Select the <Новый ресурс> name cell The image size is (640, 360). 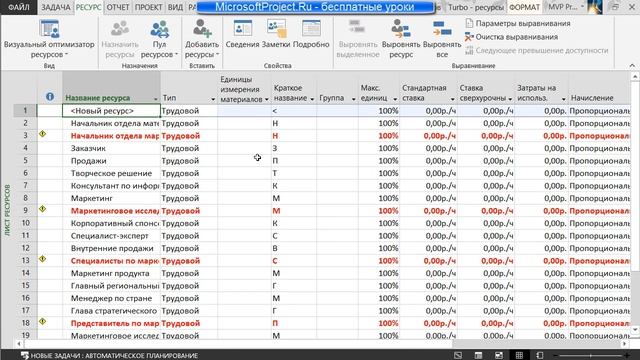click(x=111, y=111)
